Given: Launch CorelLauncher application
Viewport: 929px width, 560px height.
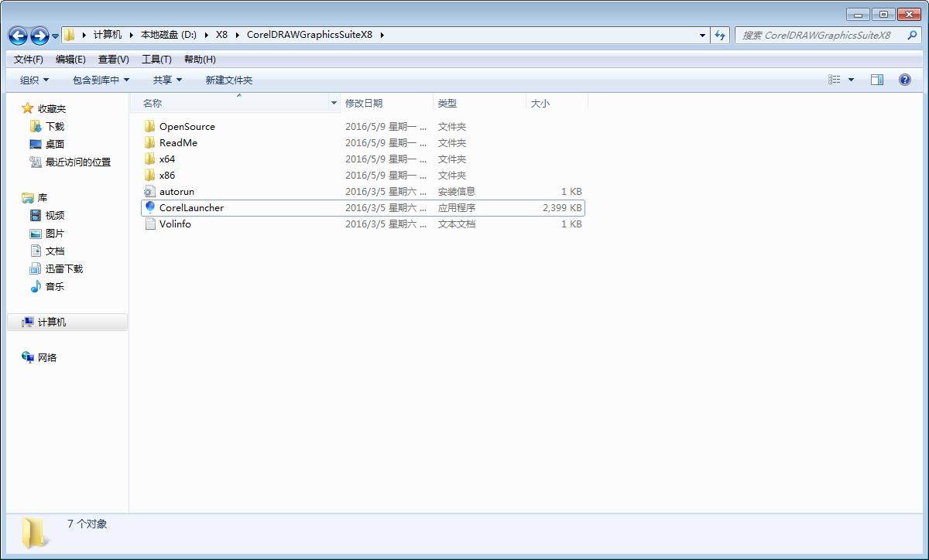Looking at the screenshot, I should tap(190, 207).
